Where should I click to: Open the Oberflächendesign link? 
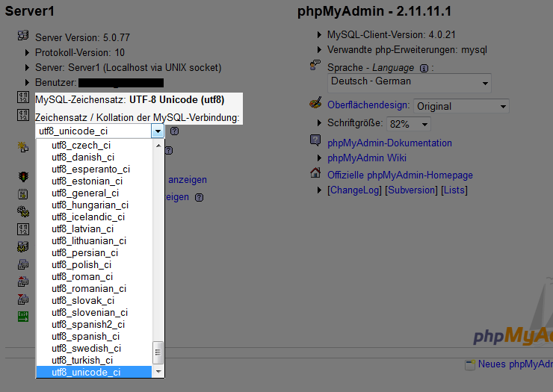pos(368,105)
